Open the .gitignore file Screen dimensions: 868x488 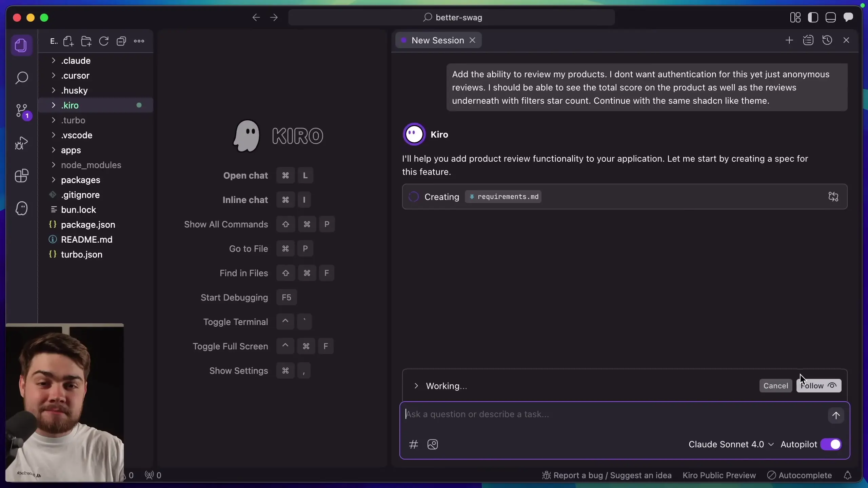click(95, 195)
